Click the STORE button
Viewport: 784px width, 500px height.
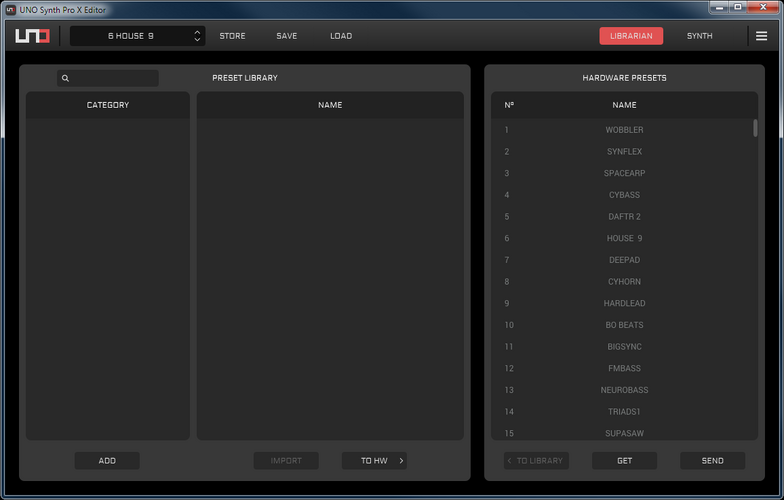click(x=232, y=36)
